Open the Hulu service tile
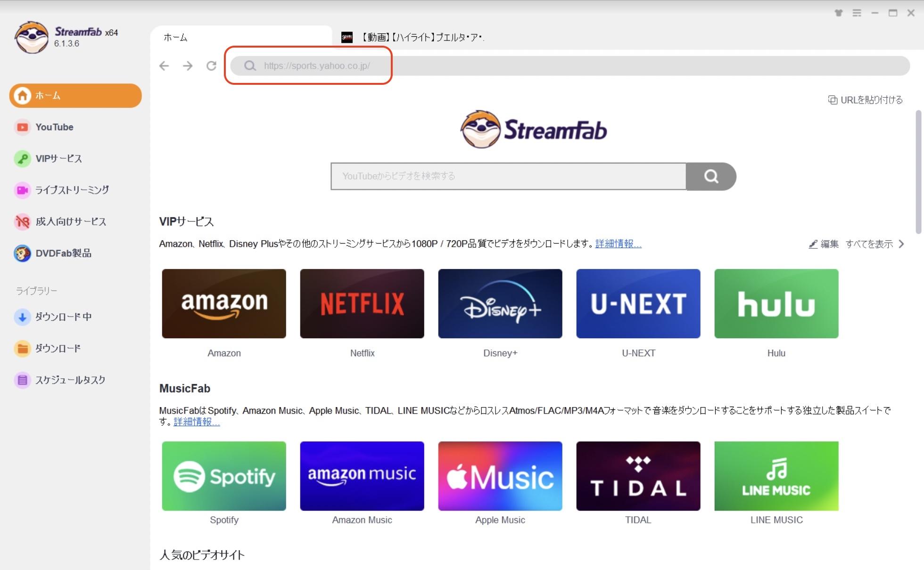The width and height of the screenshot is (924, 570). [776, 304]
